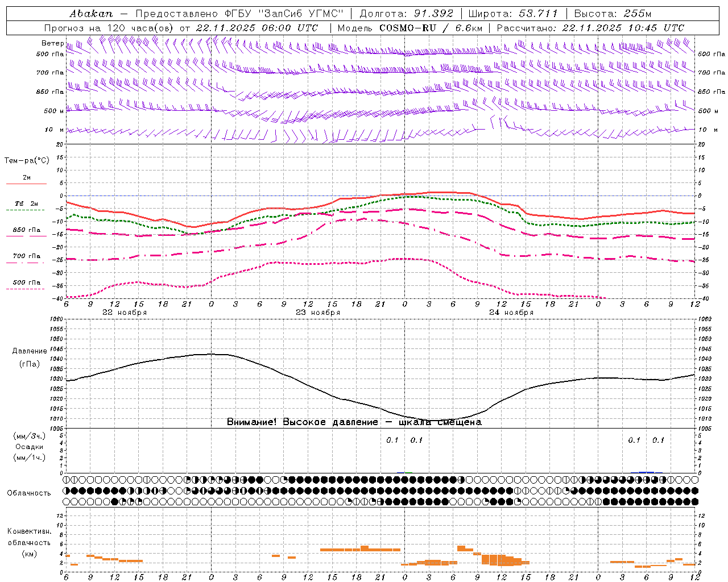The width and height of the screenshot is (728, 582).
Task: Click the 'Внимание! Высокое давление' warning text
Action: [302, 422]
